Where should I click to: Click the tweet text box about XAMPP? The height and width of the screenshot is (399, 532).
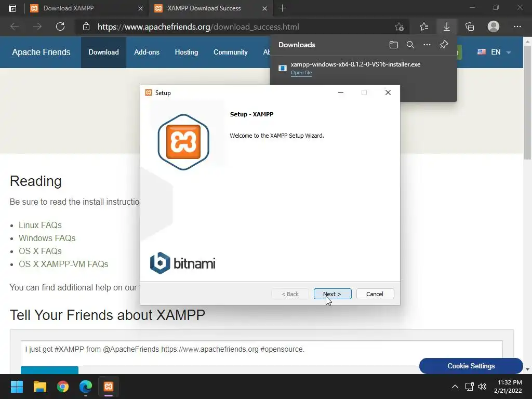(262, 353)
